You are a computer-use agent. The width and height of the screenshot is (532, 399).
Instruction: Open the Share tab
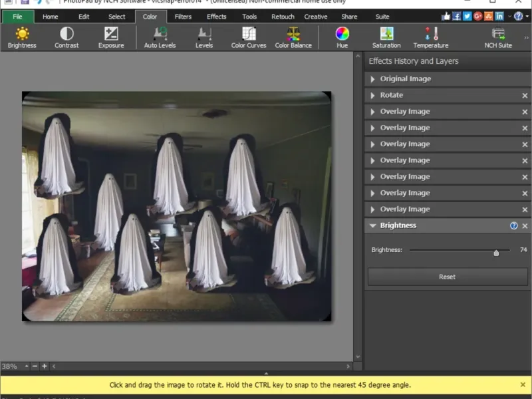pos(349,17)
